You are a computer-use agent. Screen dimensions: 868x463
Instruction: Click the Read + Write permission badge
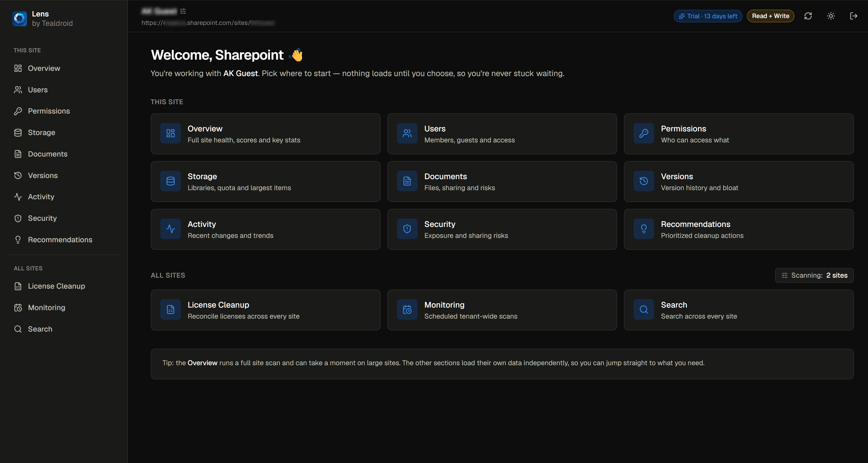coord(770,16)
